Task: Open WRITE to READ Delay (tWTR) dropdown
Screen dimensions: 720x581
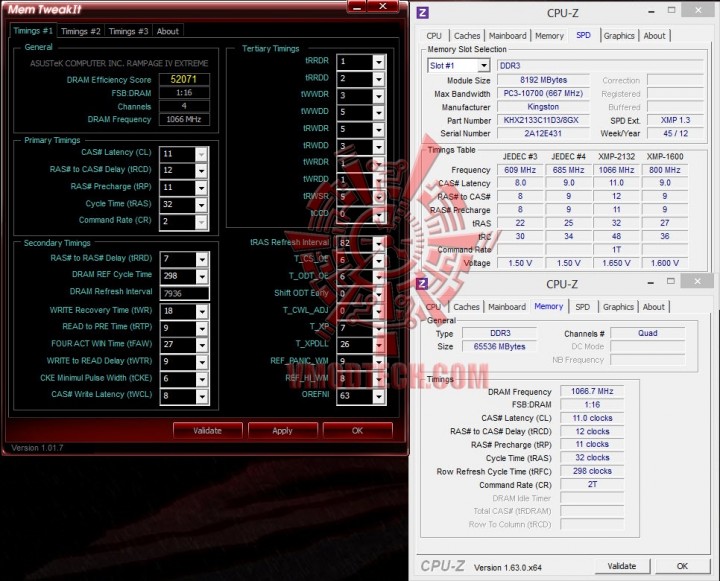Action: 202,362
